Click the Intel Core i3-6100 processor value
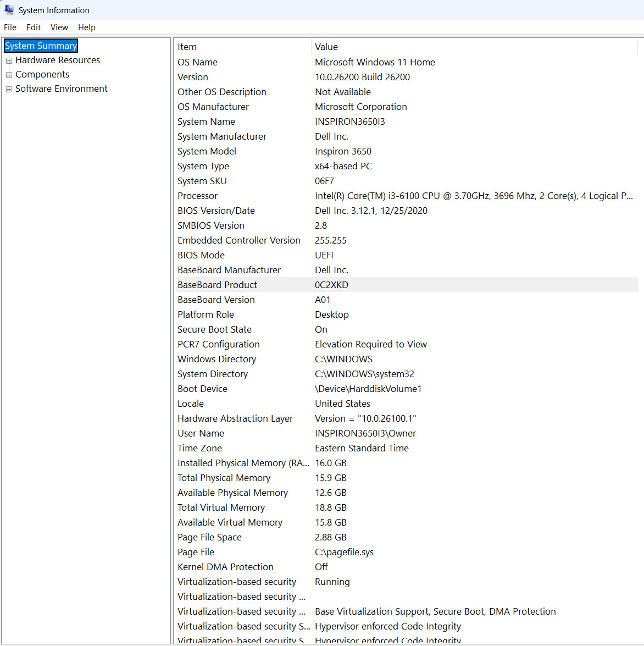The height and width of the screenshot is (646, 644). pyautogui.click(x=474, y=196)
